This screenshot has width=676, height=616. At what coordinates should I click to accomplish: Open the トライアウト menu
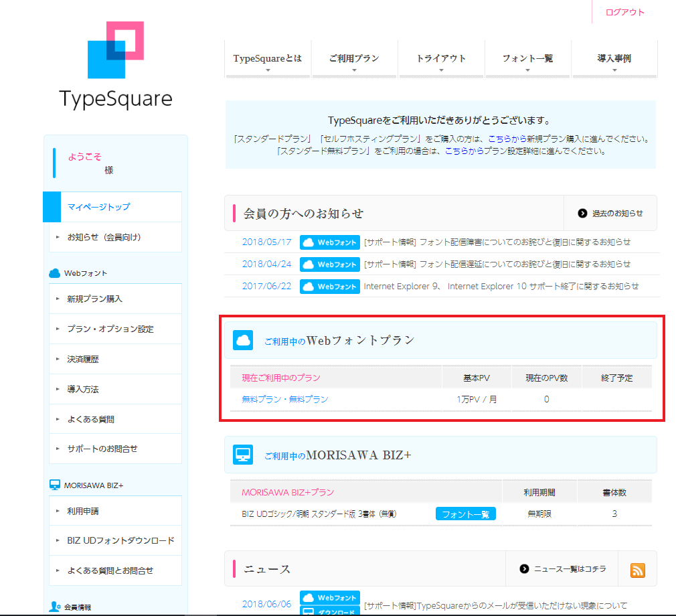[x=441, y=59]
